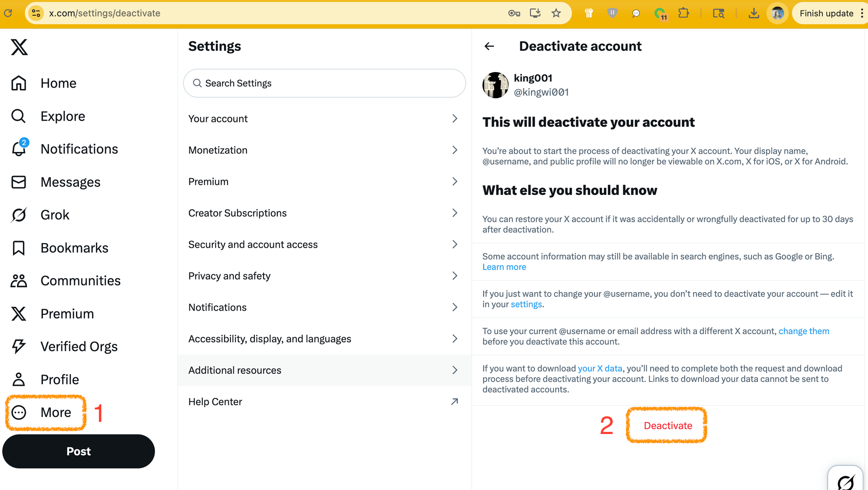Expand Security and account access chevron
This screenshot has height=490, width=868.
coord(455,244)
